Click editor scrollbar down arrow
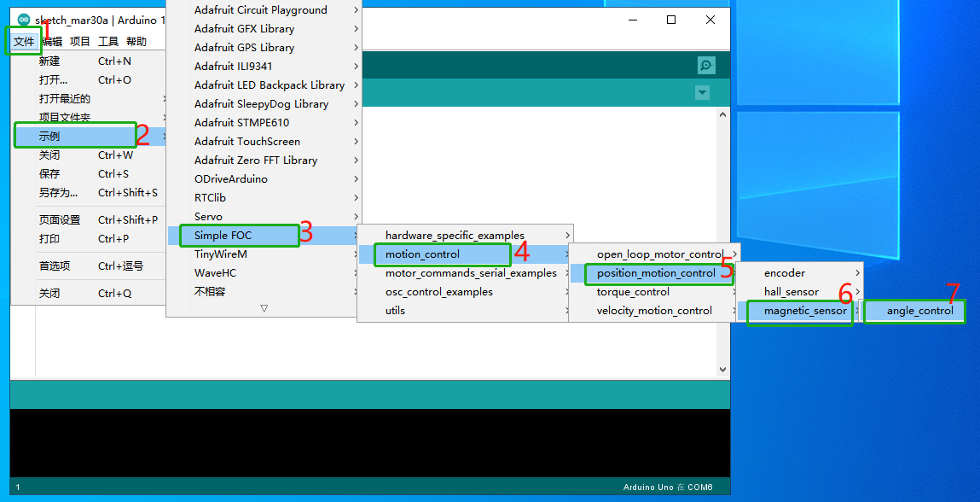The width and height of the screenshot is (980, 502). [x=722, y=370]
